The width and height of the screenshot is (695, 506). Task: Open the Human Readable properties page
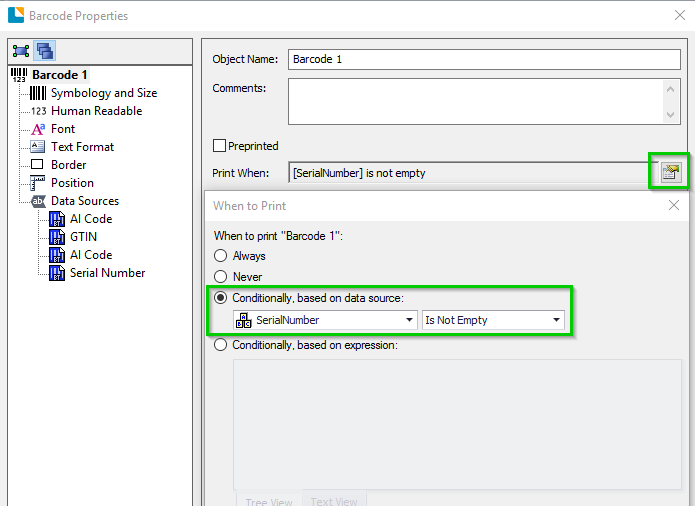(97, 111)
